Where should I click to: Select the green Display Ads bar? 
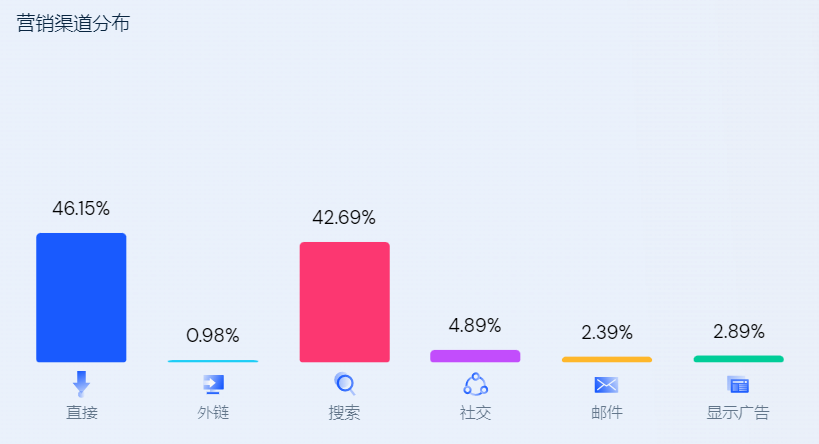pyautogui.click(x=738, y=358)
